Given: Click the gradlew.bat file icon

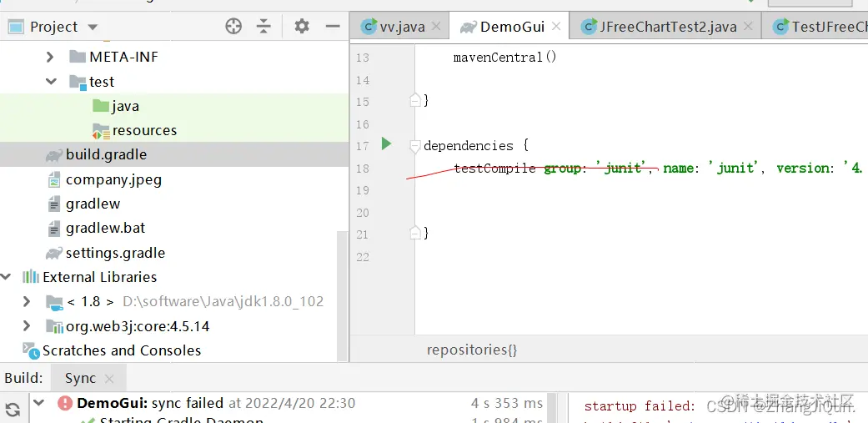Looking at the screenshot, I should click(x=54, y=228).
